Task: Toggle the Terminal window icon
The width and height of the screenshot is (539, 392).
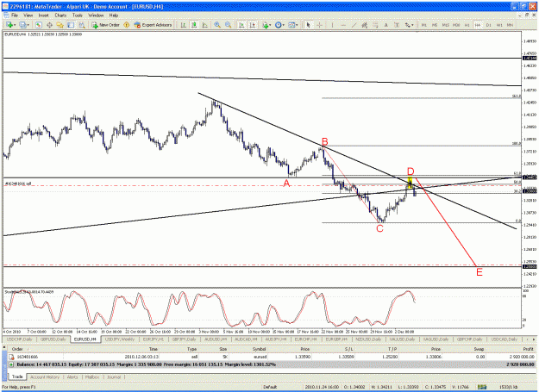Action: click(71, 25)
